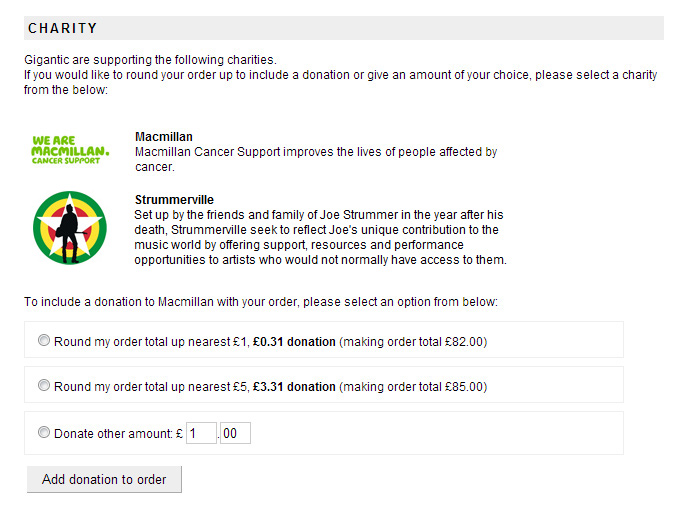The height and width of the screenshot is (524, 680).
Task: Click the pence amount input field
Action: pos(235,433)
